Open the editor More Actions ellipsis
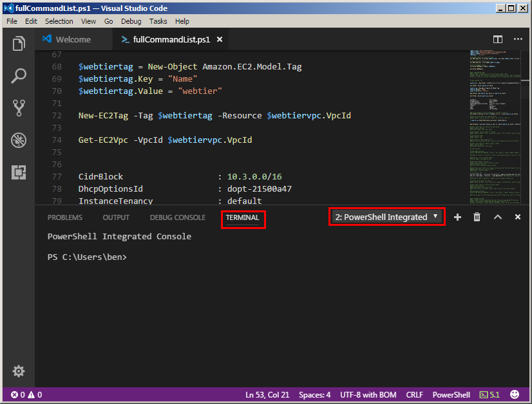 (x=518, y=39)
